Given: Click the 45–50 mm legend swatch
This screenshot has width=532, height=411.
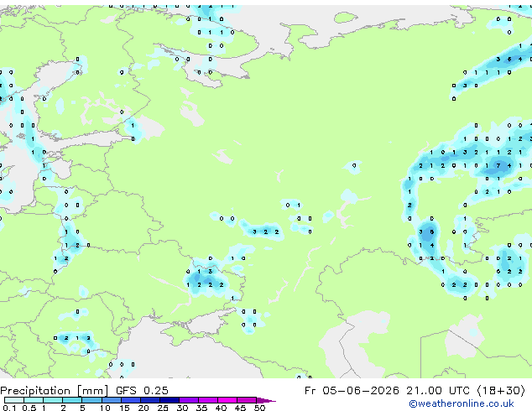Looking at the screenshot, I should (247, 400).
